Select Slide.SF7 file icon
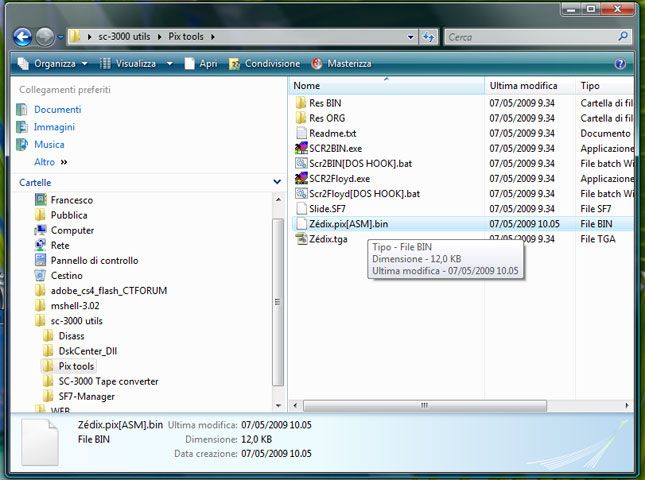 click(301, 209)
